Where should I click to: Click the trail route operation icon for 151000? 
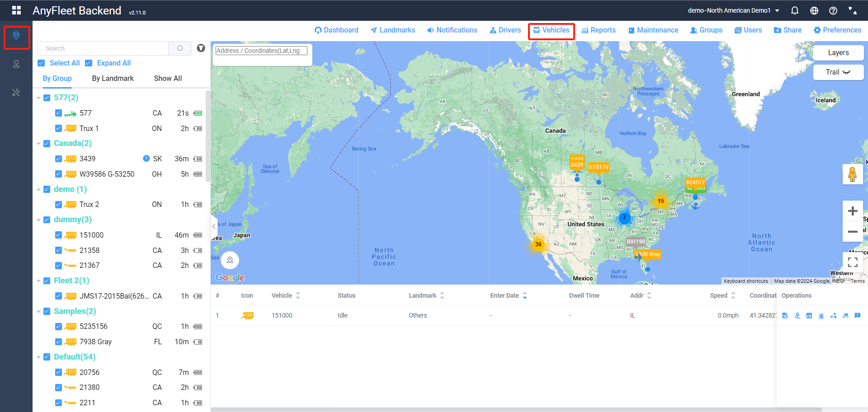(833, 316)
